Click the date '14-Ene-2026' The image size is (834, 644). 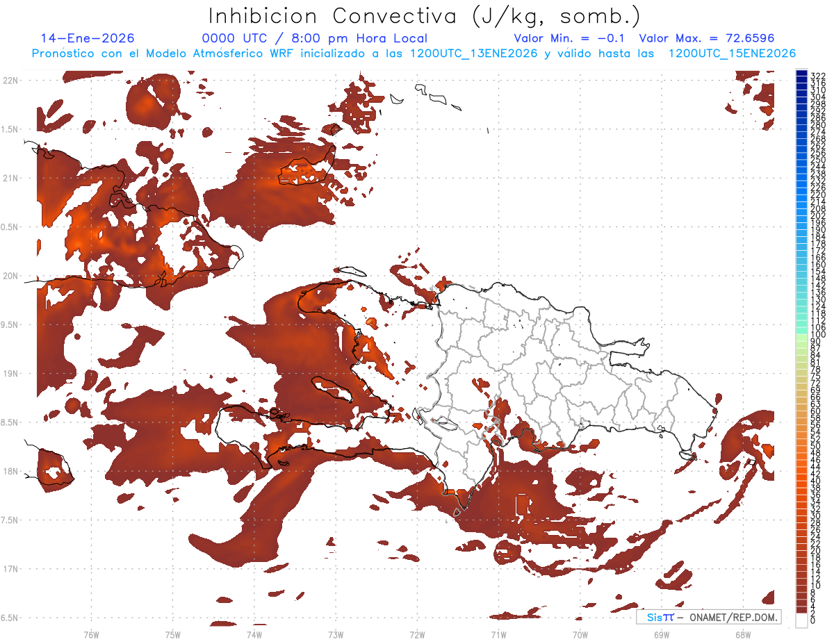[88, 39]
